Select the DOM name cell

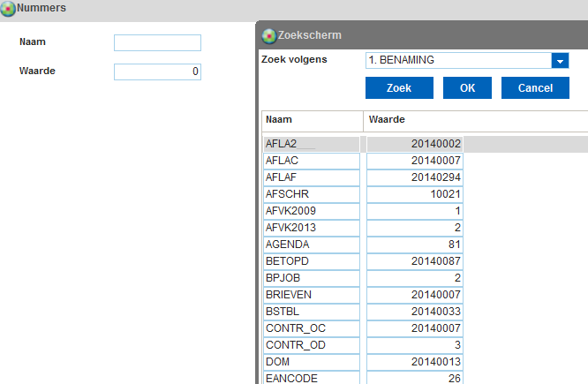(x=312, y=362)
